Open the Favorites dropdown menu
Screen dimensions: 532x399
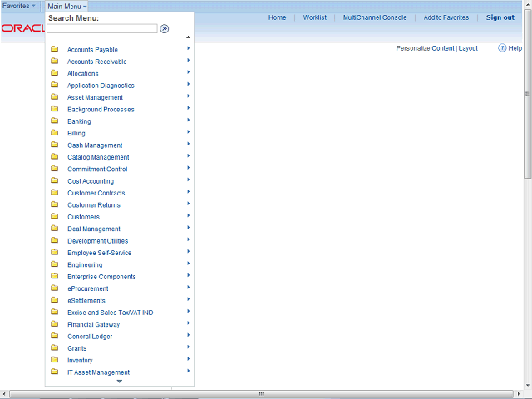tap(19, 6)
